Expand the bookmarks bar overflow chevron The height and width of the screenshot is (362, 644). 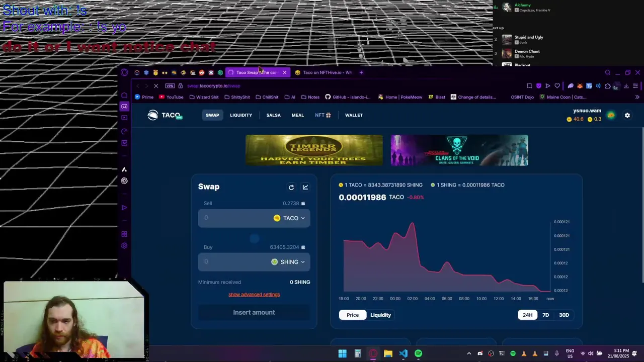pyautogui.click(x=637, y=97)
